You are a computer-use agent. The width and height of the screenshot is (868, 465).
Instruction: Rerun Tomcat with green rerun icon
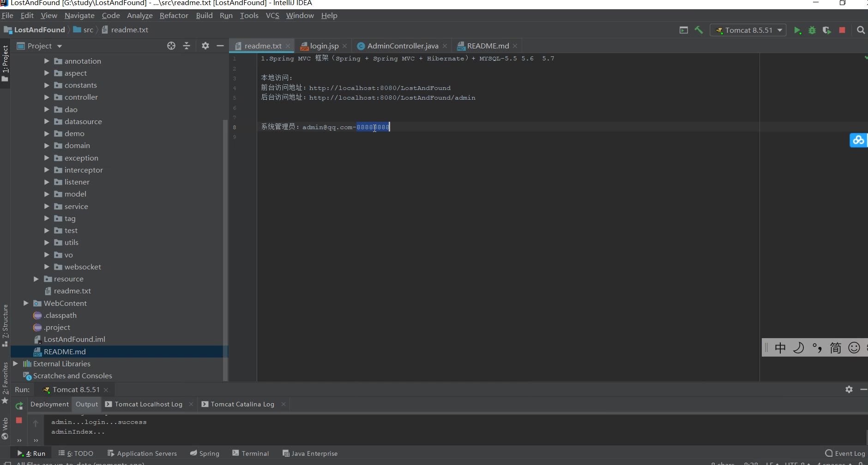pyautogui.click(x=19, y=406)
